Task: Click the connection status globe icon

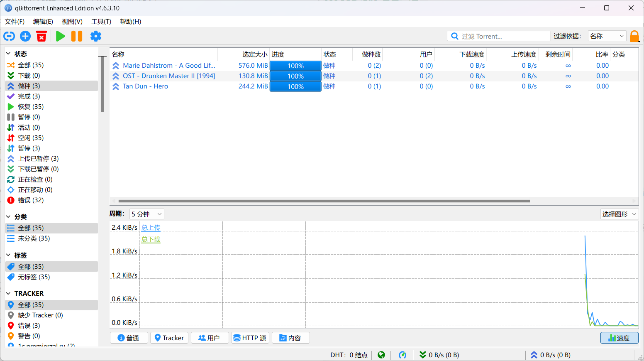Action: click(x=381, y=355)
